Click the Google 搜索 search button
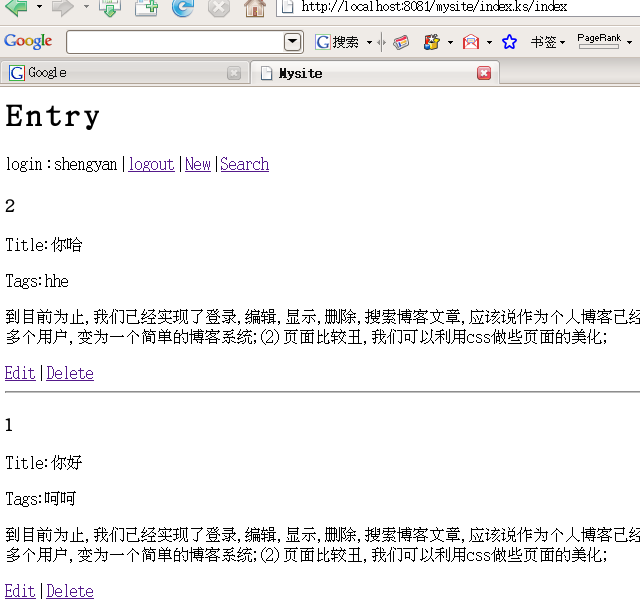 (x=338, y=42)
